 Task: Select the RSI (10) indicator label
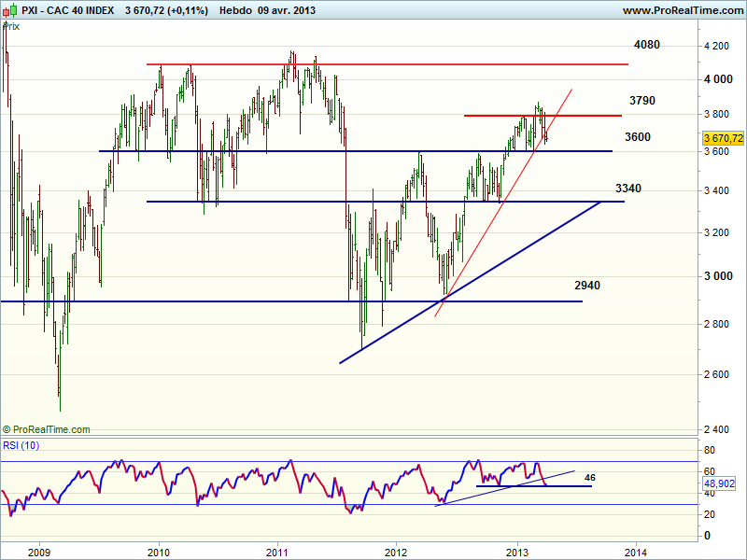[x=22, y=444]
